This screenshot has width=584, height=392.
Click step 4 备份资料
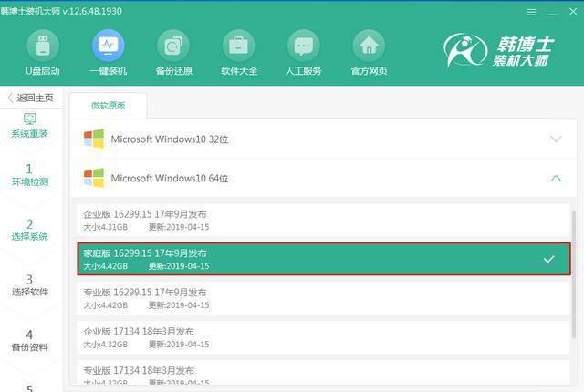click(x=30, y=341)
